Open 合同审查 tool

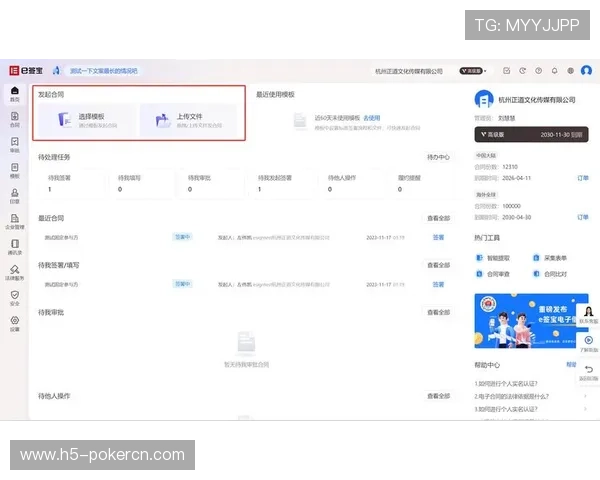pos(493,274)
